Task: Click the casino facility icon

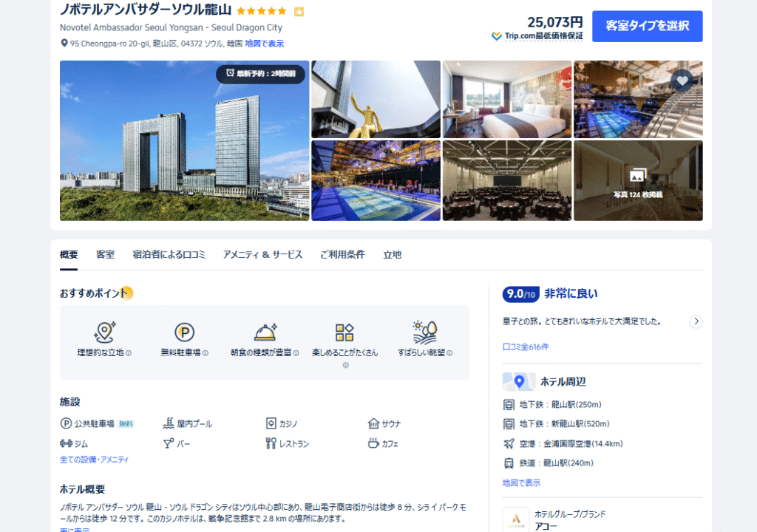Action: [x=271, y=423]
